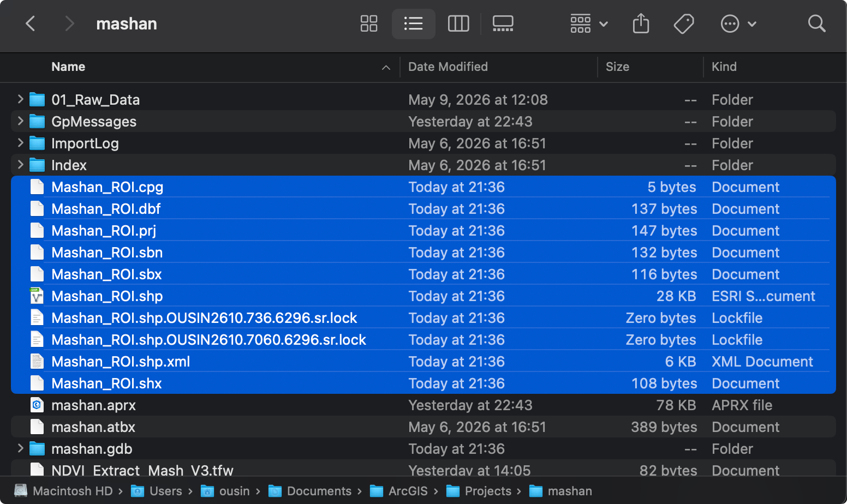Image resolution: width=847 pixels, height=504 pixels.
Task: Switch to gallery view
Action: pos(503,23)
